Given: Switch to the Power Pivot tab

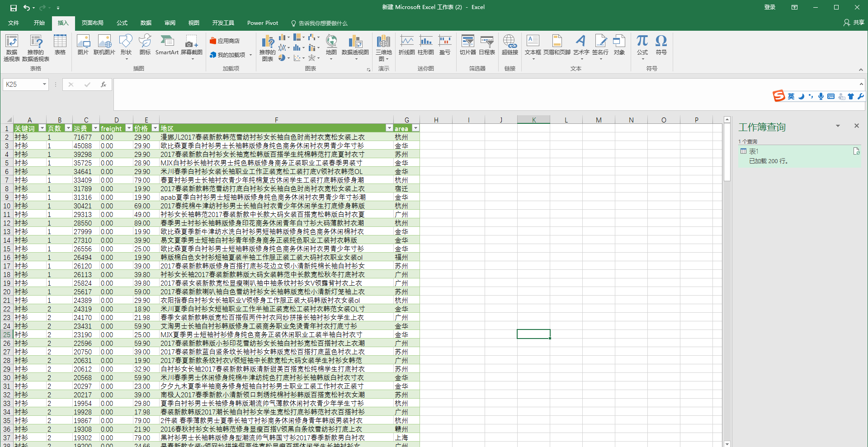Looking at the screenshot, I should coord(263,23).
